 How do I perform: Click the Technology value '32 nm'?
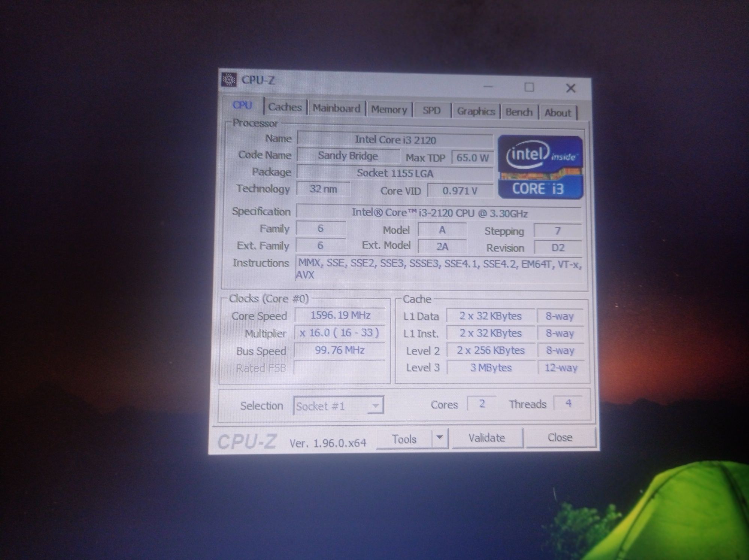323,189
